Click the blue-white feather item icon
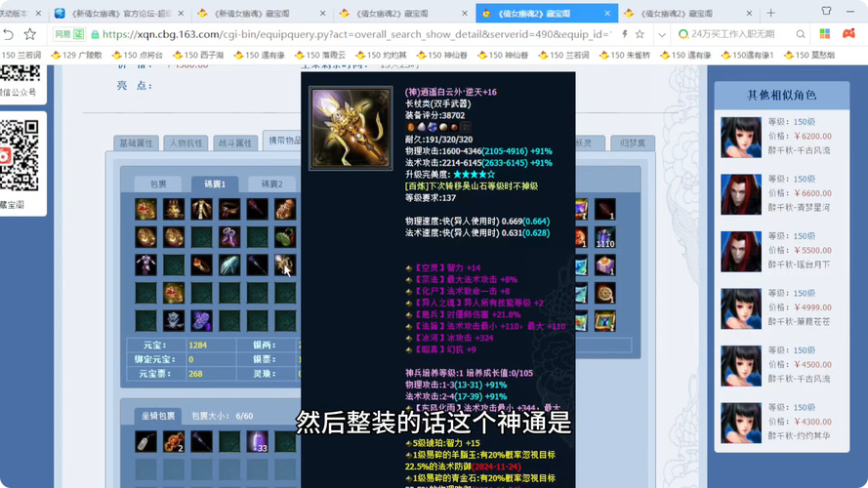 pyautogui.click(x=229, y=265)
